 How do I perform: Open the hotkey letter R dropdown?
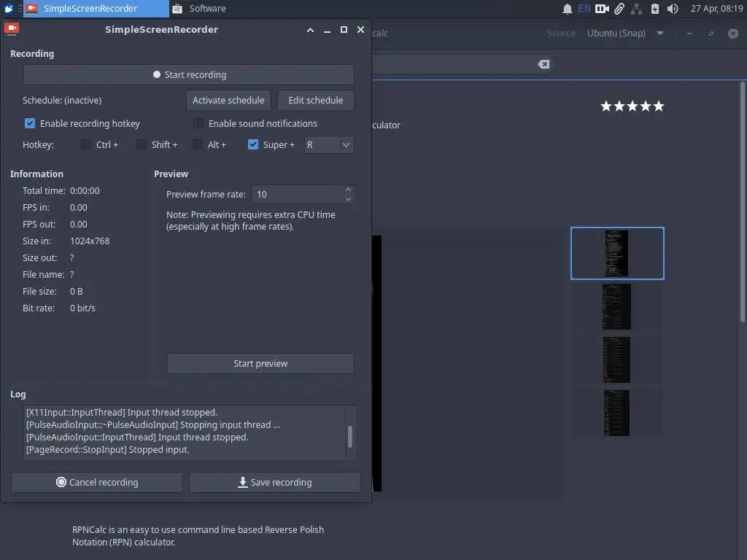tap(329, 145)
